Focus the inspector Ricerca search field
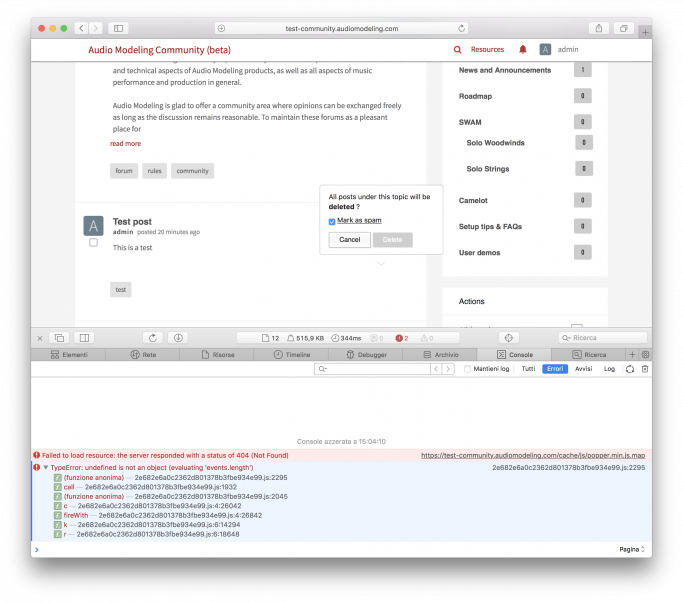 (x=603, y=338)
